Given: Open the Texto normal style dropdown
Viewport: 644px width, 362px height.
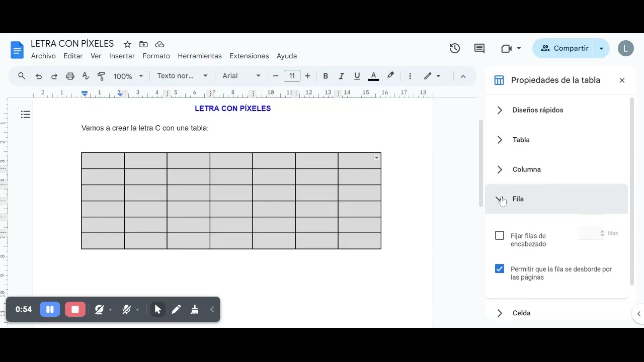Looking at the screenshot, I should 182,76.
